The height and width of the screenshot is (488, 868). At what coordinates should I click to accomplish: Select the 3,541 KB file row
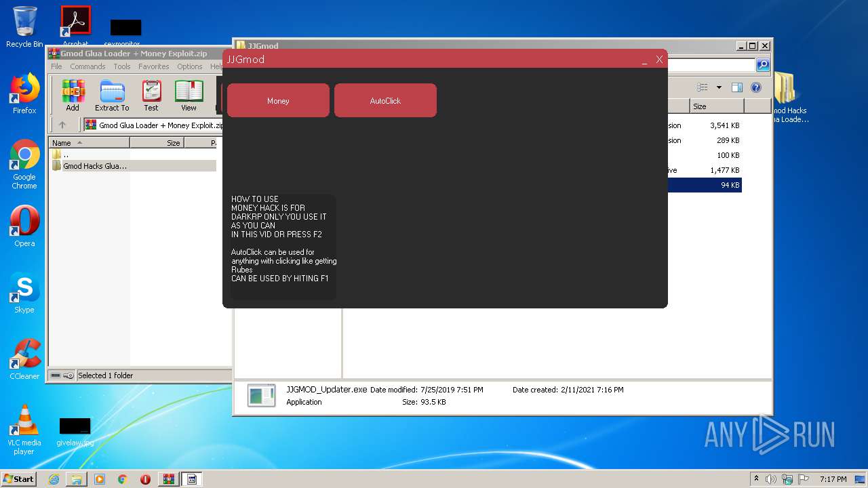[705, 125]
